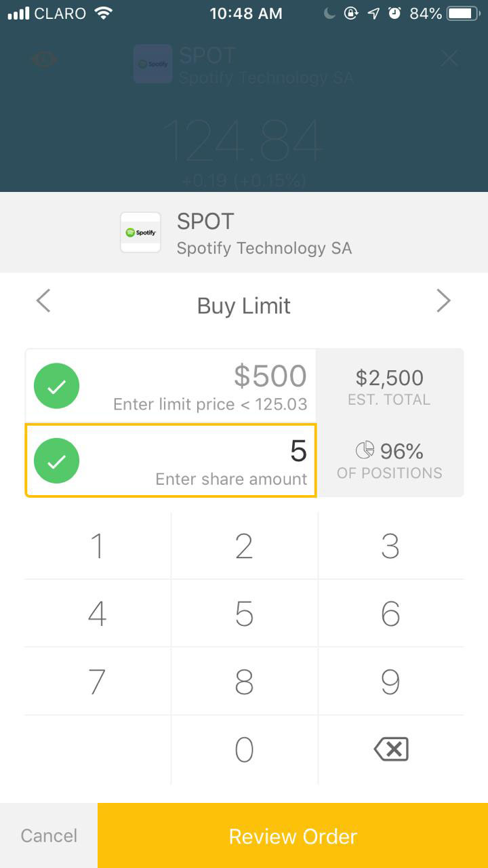Tap the Spotify logo beside SPOT
The image size is (488, 868).
pos(140,232)
